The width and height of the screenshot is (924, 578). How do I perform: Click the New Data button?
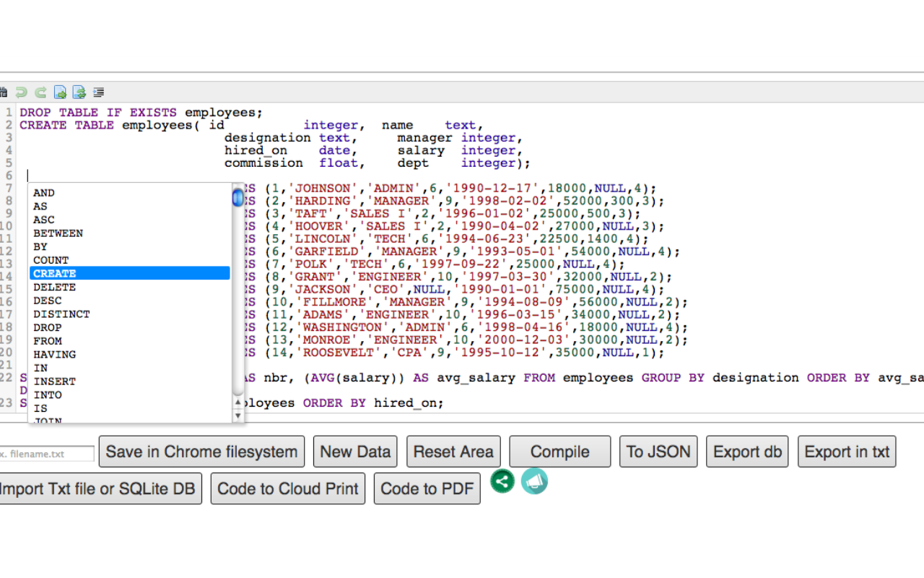355,451
